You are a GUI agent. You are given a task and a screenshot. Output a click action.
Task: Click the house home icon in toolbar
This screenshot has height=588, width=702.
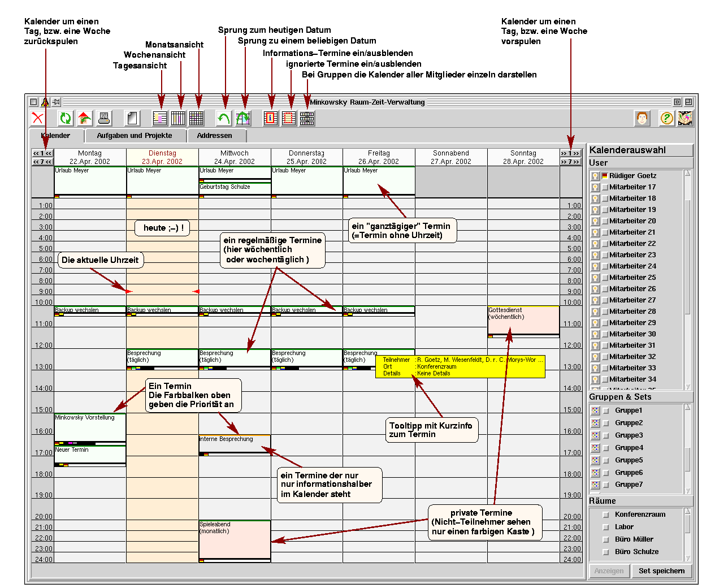pos(85,118)
